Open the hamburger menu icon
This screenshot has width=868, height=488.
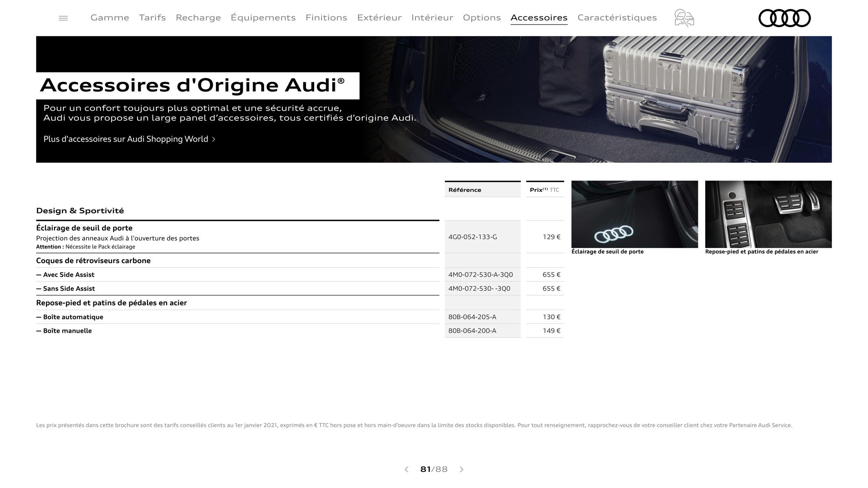[63, 18]
